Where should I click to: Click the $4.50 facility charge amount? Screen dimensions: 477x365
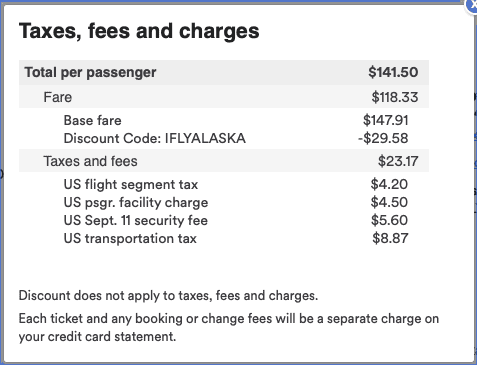coord(389,202)
